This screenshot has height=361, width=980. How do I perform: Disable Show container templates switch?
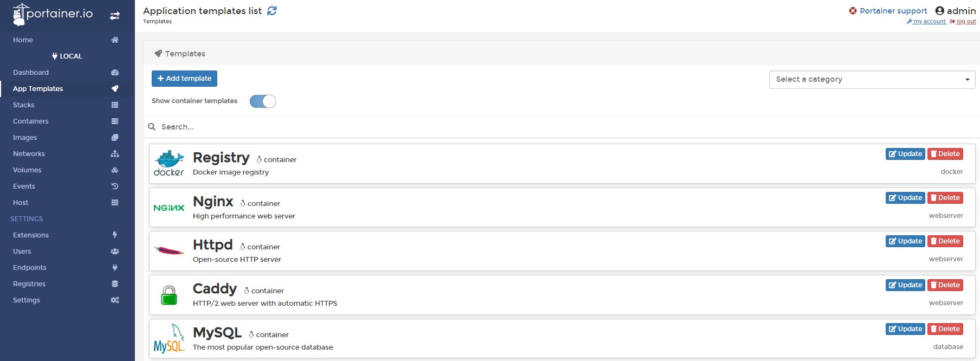point(263,101)
